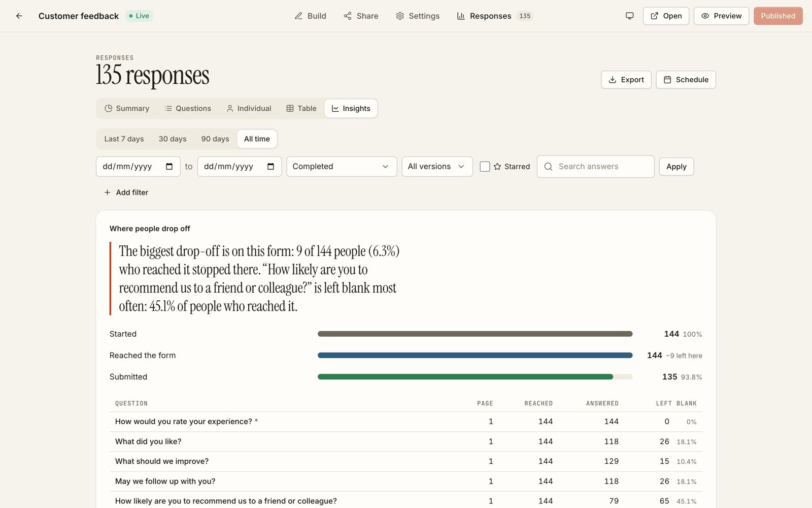812x508 pixels.
Task: Click the Apply filter button
Action: coord(676,167)
